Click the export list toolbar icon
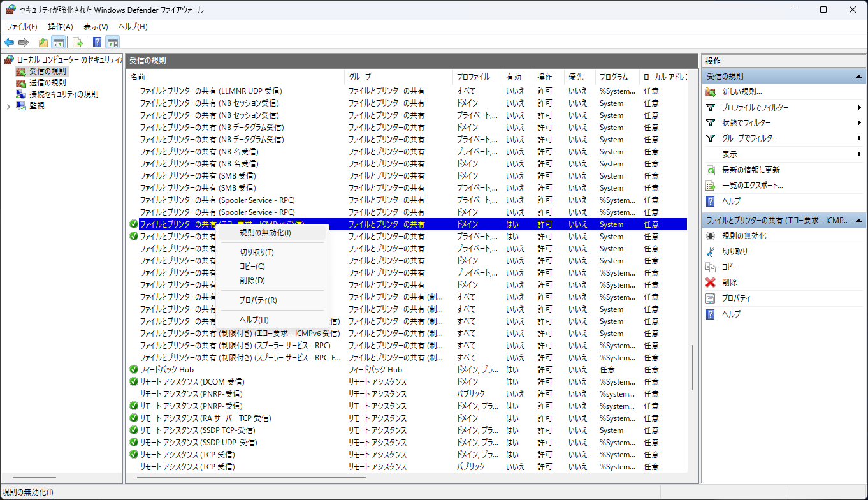Viewport: 868px width, 500px height. pos(78,43)
